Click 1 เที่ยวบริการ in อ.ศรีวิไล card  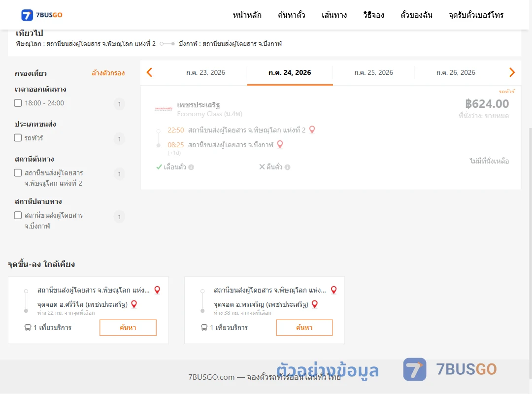tap(53, 328)
